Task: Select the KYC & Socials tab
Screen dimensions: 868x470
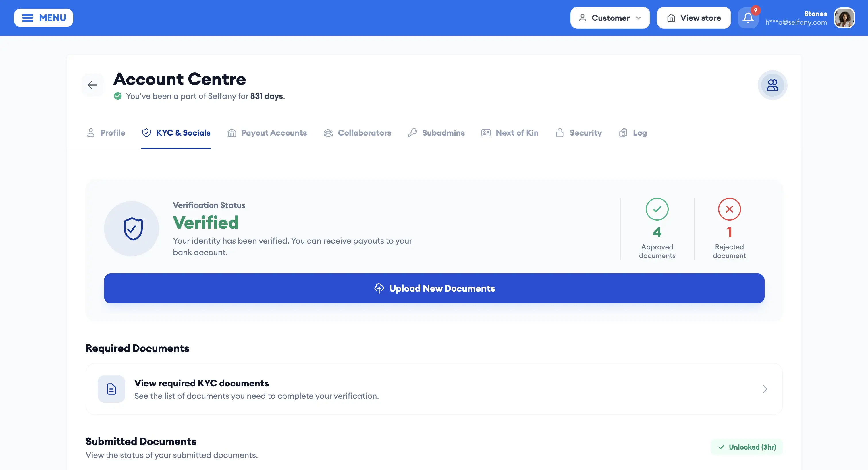Action: click(176, 133)
